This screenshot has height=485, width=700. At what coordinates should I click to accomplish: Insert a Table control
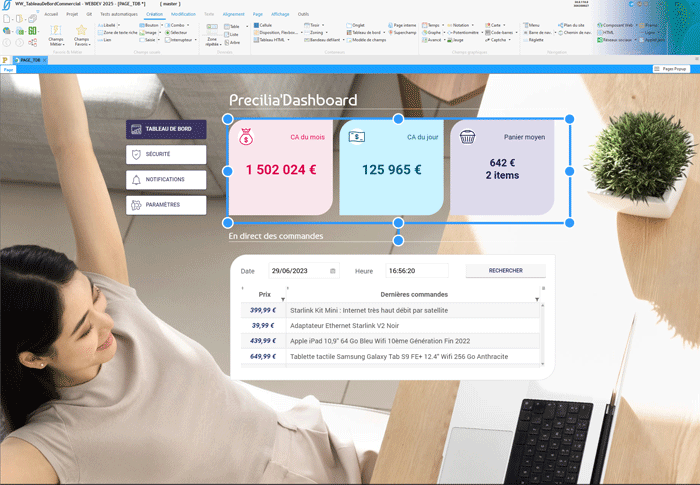pos(232,26)
